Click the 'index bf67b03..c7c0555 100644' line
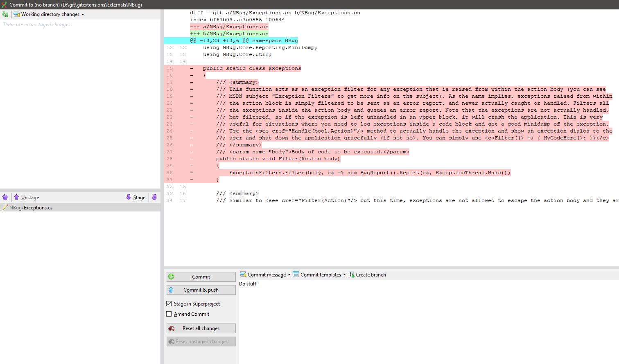 click(237, 20)
